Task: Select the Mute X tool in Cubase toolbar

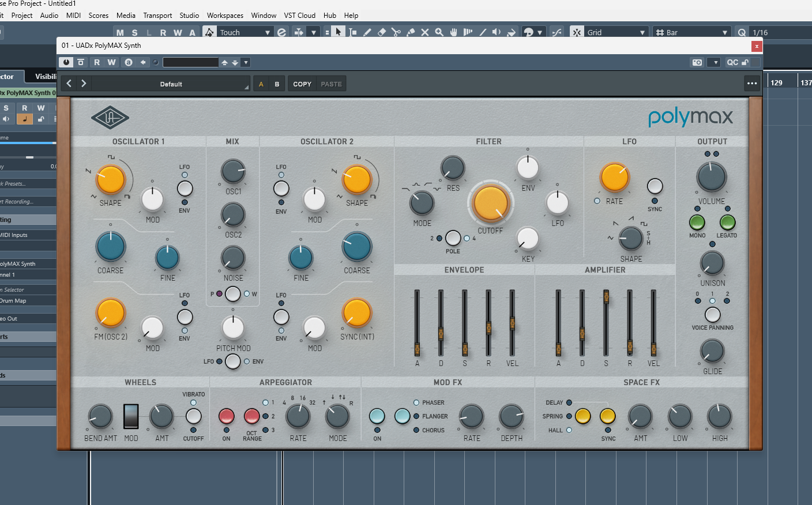Action: point(425,32)
